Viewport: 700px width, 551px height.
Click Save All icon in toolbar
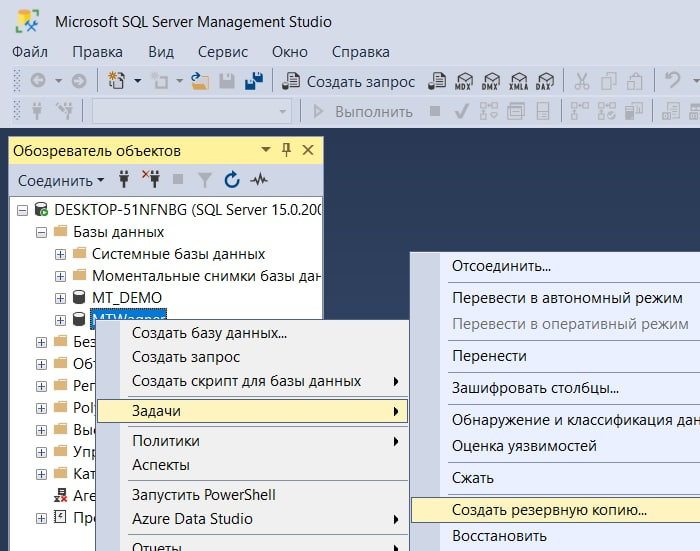(x=253, y=81)
